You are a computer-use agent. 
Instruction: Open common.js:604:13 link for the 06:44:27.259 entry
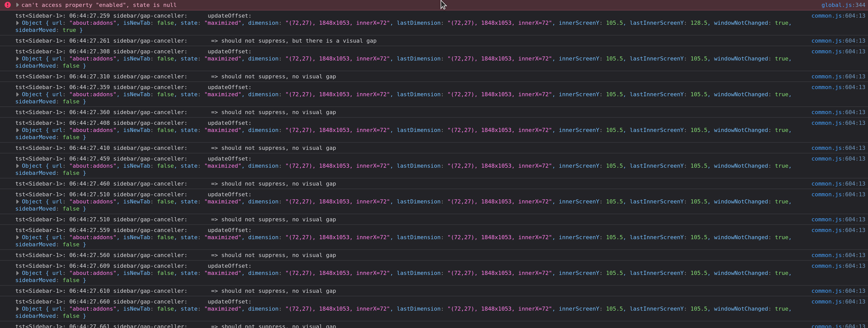[x=838, y=16]
